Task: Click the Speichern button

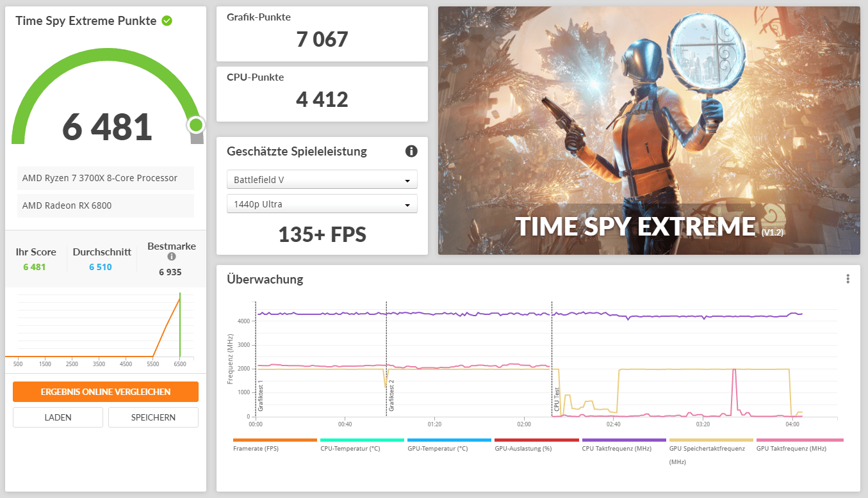Action: pyautogui.click(x=153, y=417)
